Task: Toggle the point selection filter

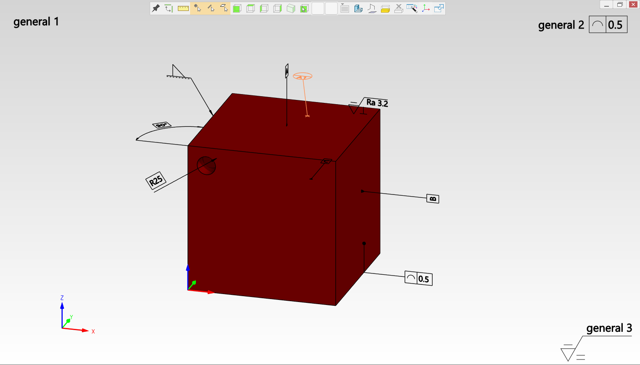Action: click(x=198, y=8)
